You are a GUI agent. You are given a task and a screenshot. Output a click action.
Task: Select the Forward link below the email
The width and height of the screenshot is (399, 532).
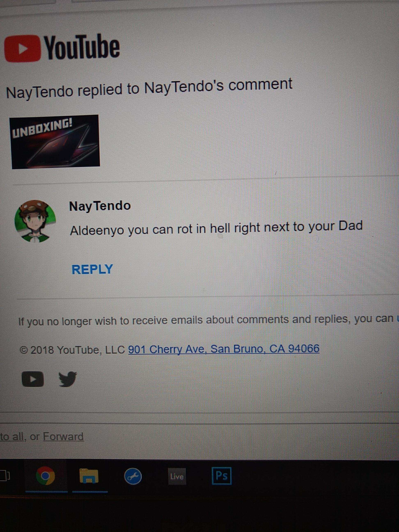63,437
